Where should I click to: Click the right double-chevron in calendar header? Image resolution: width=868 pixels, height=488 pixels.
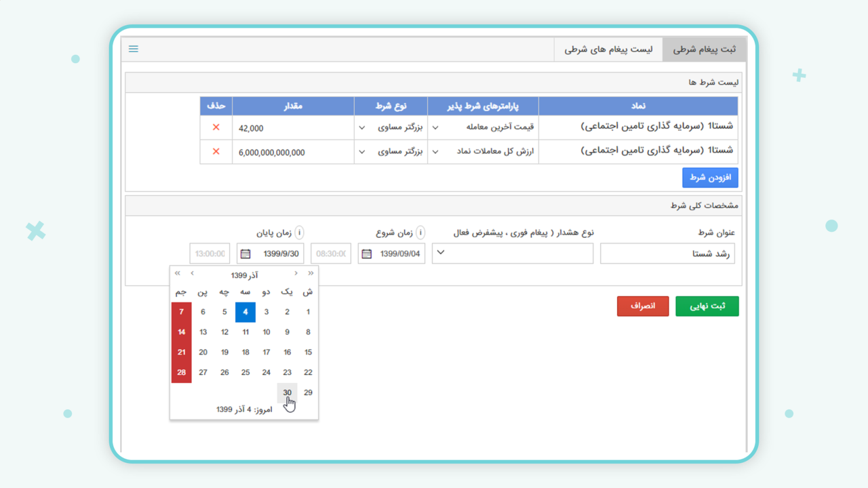pyautogui.click(x=311, y=273)
